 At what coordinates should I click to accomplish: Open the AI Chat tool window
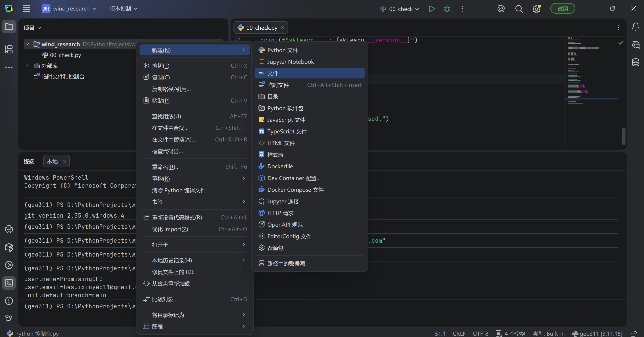636,44
